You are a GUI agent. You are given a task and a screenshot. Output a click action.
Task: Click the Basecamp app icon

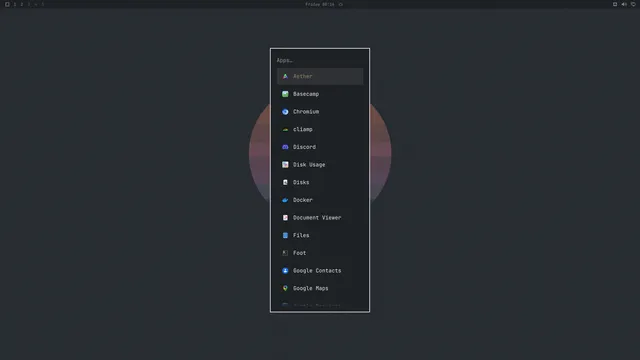click(x=285, y=94)
